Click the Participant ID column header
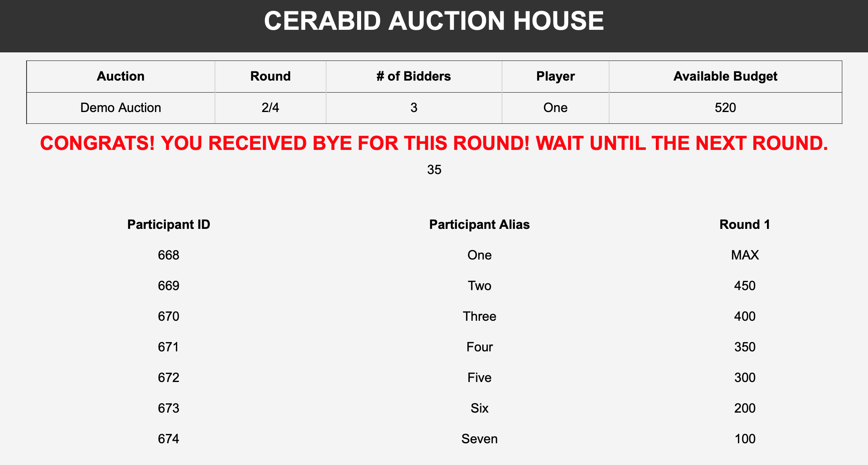Image resolution: width=868 pixels, height=465 pixels. [x=169, y=224]
